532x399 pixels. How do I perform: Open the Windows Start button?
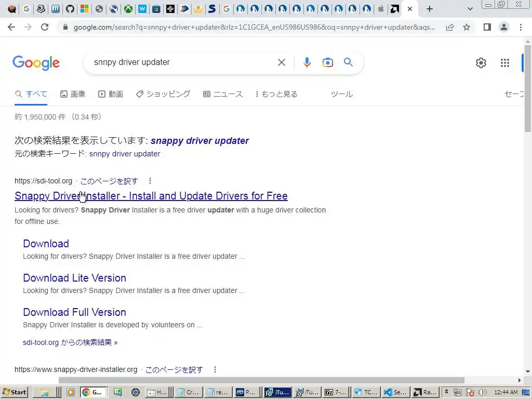click(x=14, y=392)
